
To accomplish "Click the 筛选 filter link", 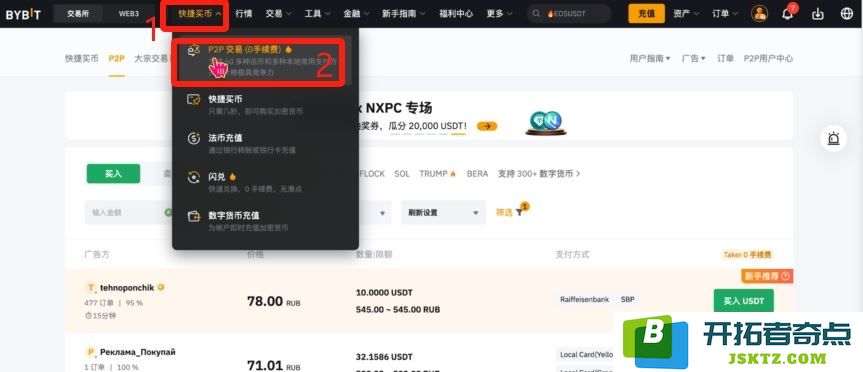I will pyautogui.click(x=504, y=212).
